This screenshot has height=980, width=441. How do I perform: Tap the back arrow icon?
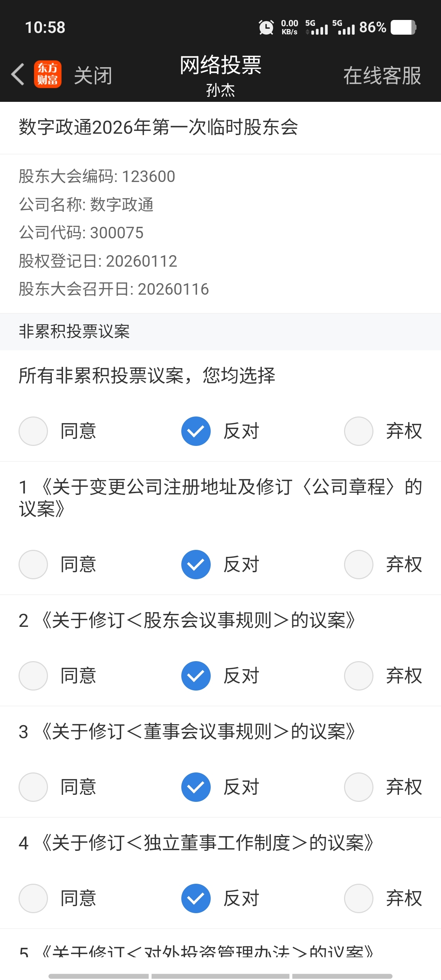click(x=18, y=74)
